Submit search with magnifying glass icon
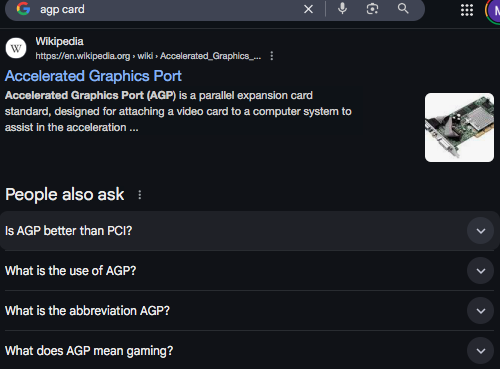 tap(403, 8)
